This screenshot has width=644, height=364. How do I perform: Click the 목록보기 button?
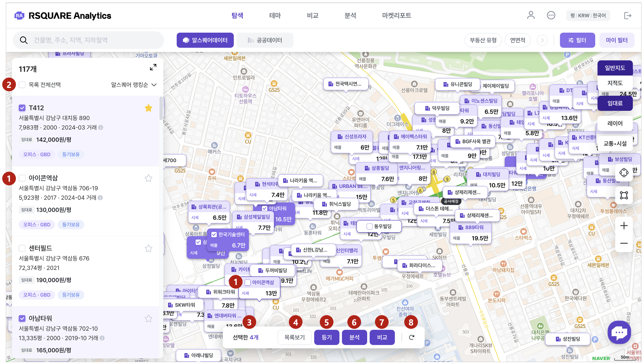point(294,337)
